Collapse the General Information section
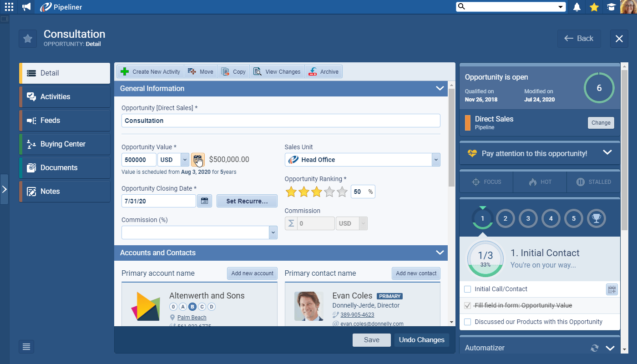Screen dimensions: 637x364 pos(440,88)
